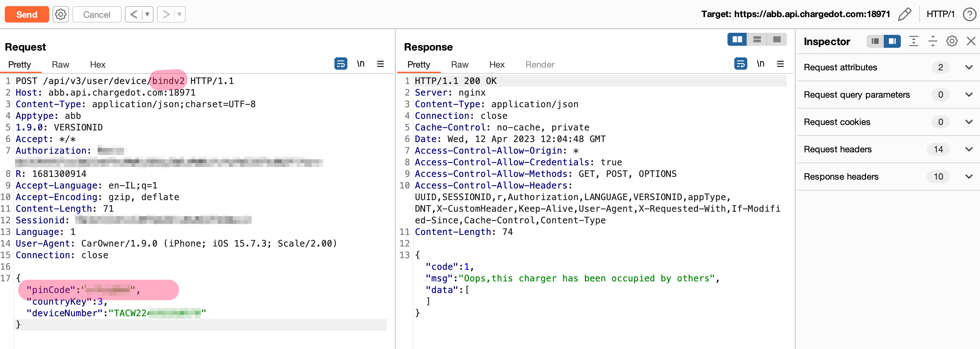Open request settings gear icon

(60, 14)
